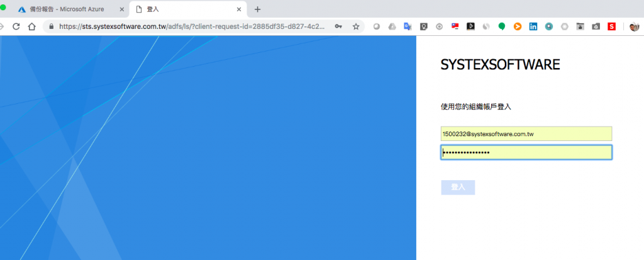Click the black play-arrow extension icon

pos(470,26)
